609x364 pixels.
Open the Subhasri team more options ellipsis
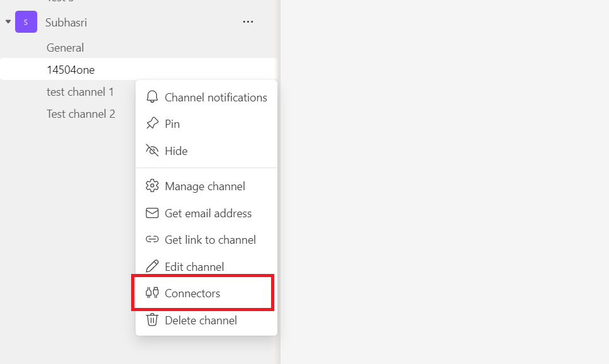248,22
